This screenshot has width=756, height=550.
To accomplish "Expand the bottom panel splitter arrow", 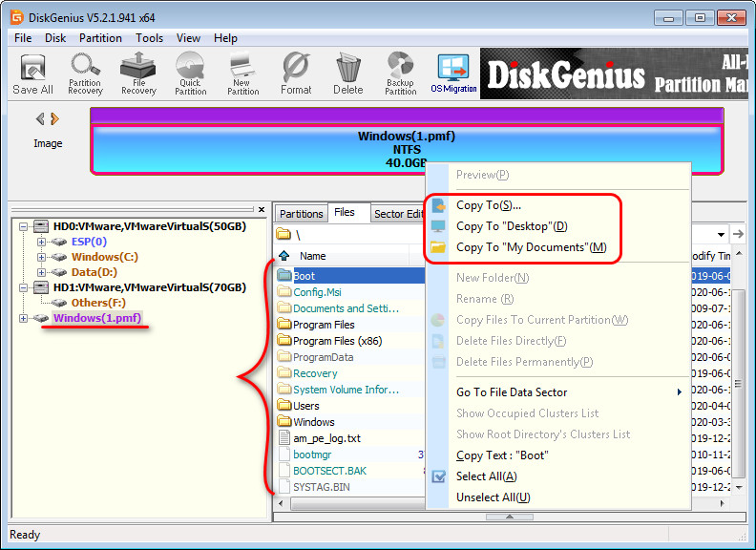I will [x=509, y=517].
